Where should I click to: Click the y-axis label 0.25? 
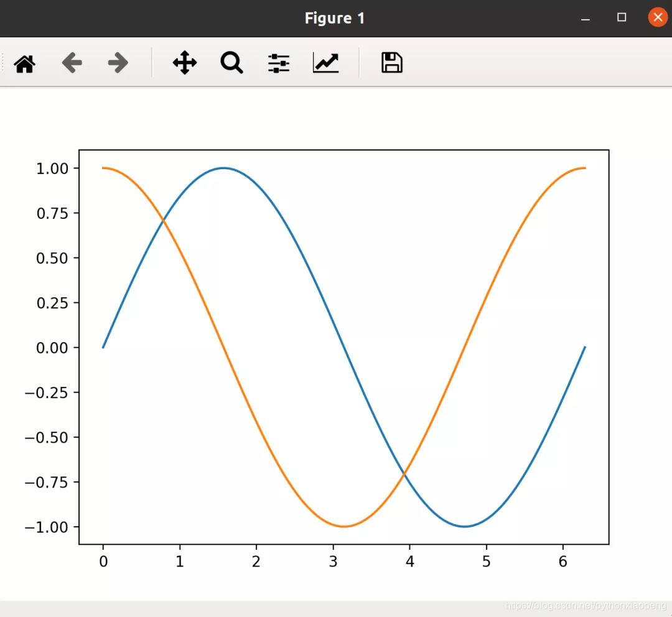(x=52, y=303)
